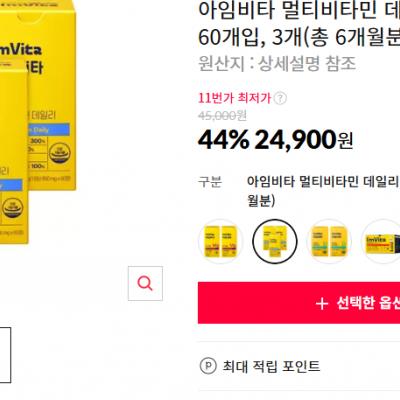
Task: Select the black-outlined three-box option thumbnail
Action: [x=275, y=241]
